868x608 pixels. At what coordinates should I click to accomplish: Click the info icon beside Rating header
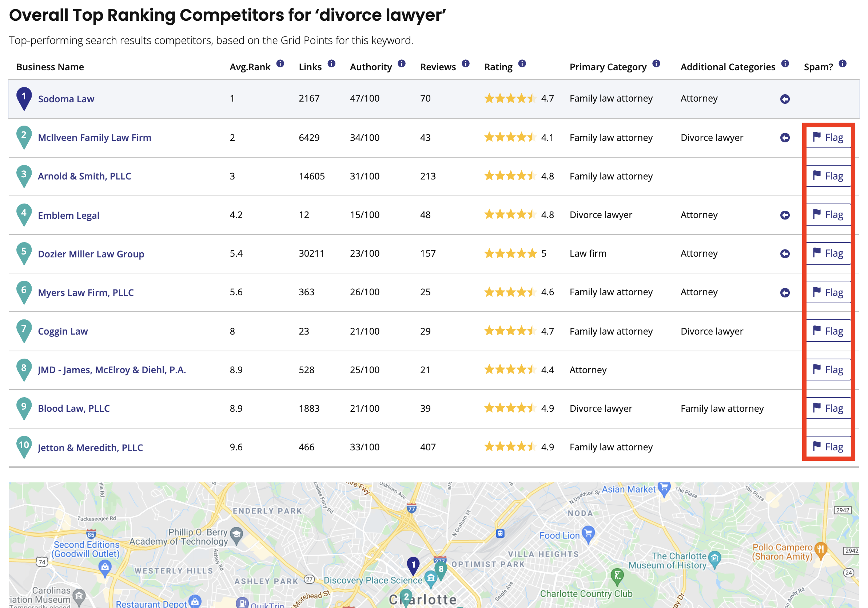click(x=522, y=64)
